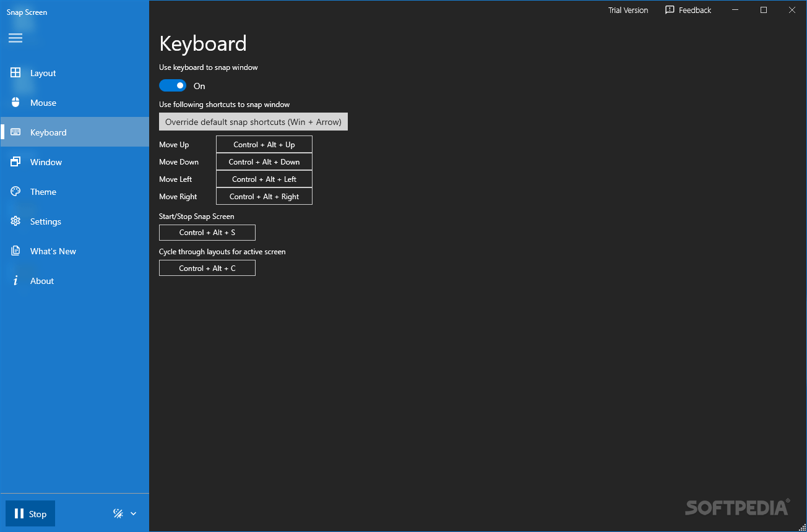Click the Trial Version label
The width and height of the screenshot is (807, 532).
628,10
